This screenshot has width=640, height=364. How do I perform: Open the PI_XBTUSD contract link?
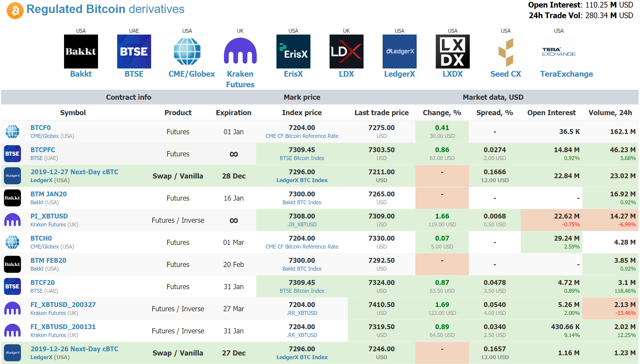pos(49,216)
